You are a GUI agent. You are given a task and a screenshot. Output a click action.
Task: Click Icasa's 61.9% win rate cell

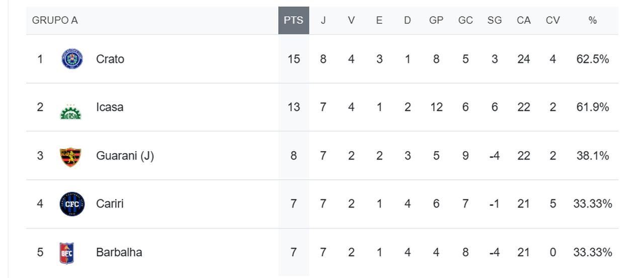coord(593,107)
